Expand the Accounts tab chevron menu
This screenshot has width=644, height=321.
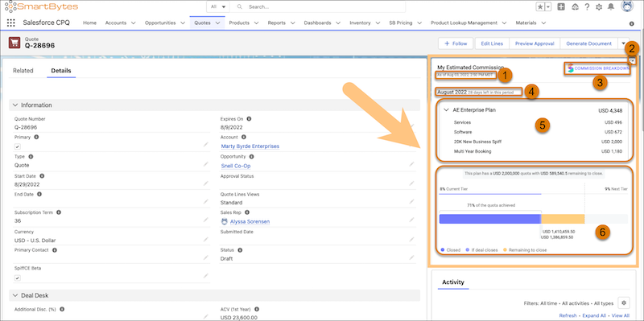click(133, 23)
